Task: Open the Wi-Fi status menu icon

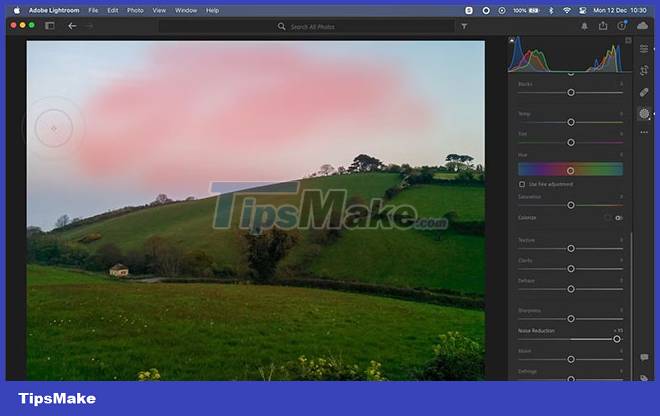Action: [x=567, y=11]
